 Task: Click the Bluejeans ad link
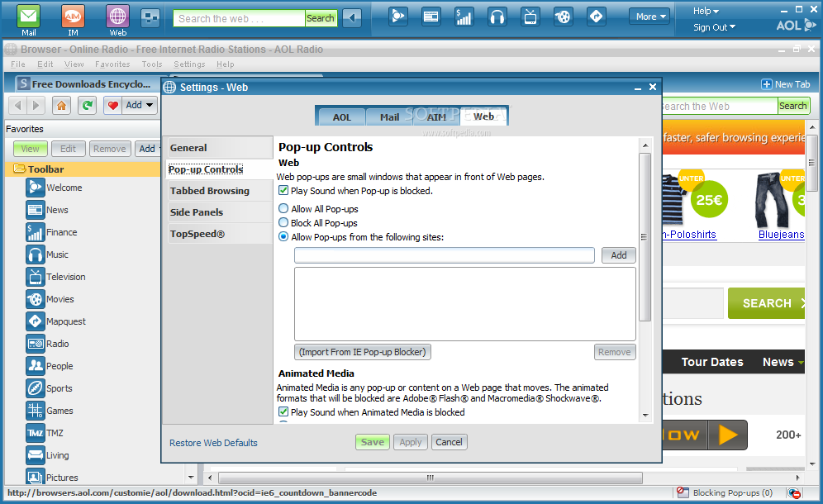tap(781, 235)
